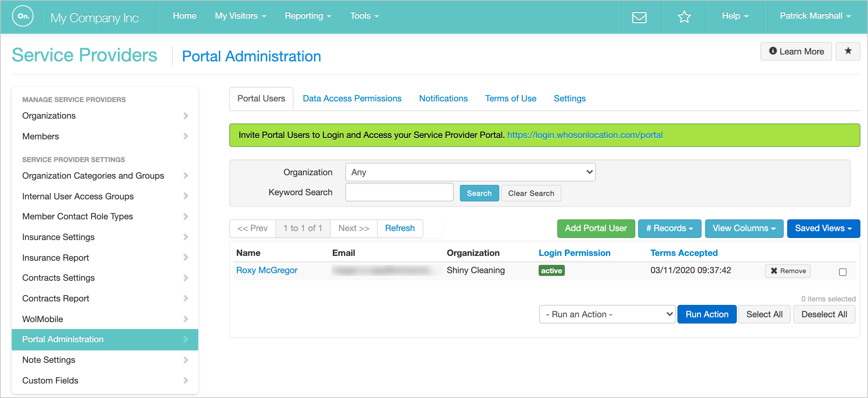The width and height of the screenshot is (868, 398).
Task: Open the Organization Any dropdown
Action: (x=470, y=172)
